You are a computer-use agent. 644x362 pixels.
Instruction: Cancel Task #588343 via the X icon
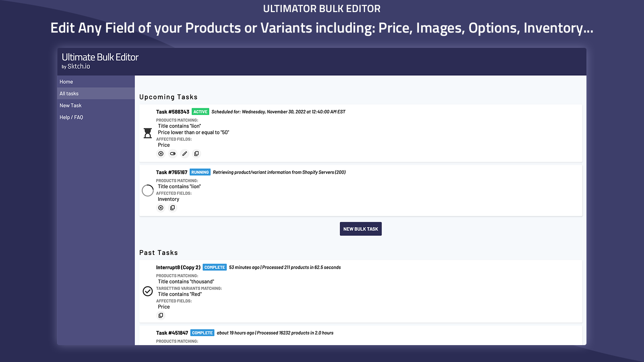coord(161,154)
